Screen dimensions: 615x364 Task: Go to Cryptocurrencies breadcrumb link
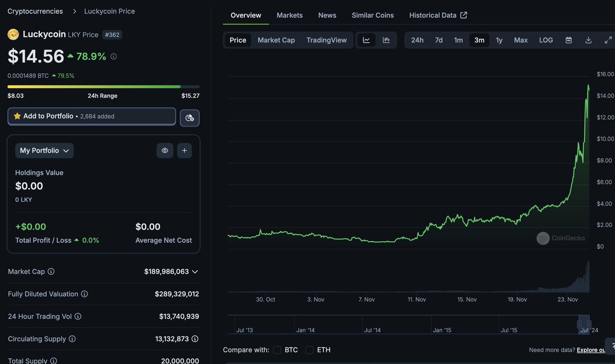pyautogui.click(x=35, y=11)
